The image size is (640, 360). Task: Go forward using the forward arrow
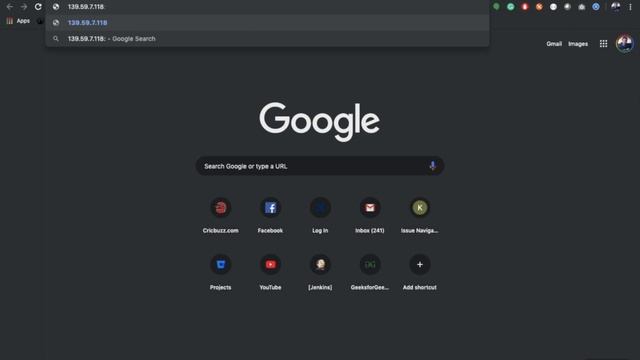24,7
